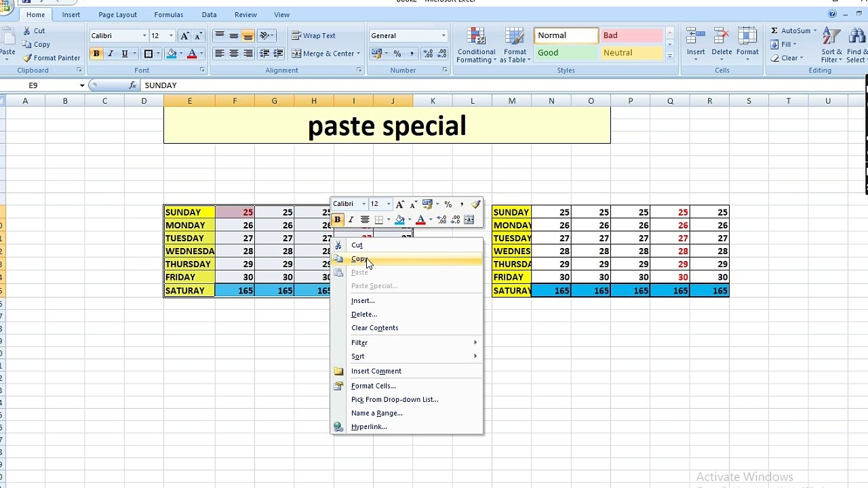Open Conditional Formatting in the Styles group
Screen dimensions: 868x488
point(476,45)
